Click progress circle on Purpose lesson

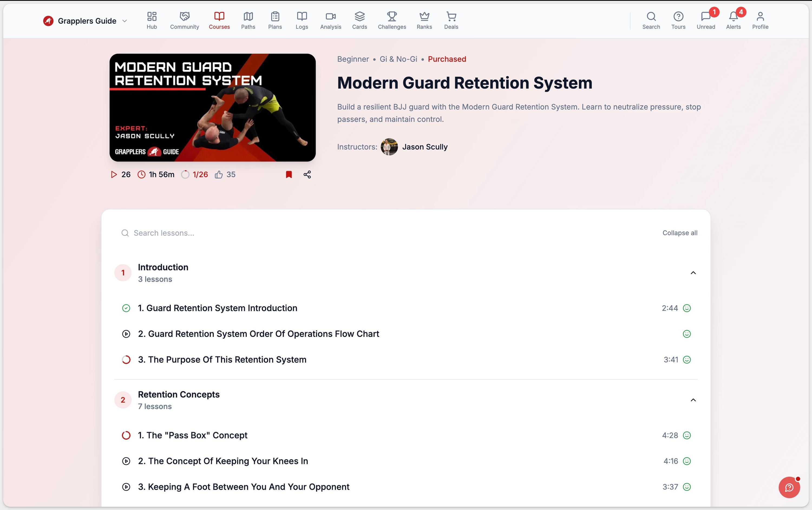tap(126, 360)
